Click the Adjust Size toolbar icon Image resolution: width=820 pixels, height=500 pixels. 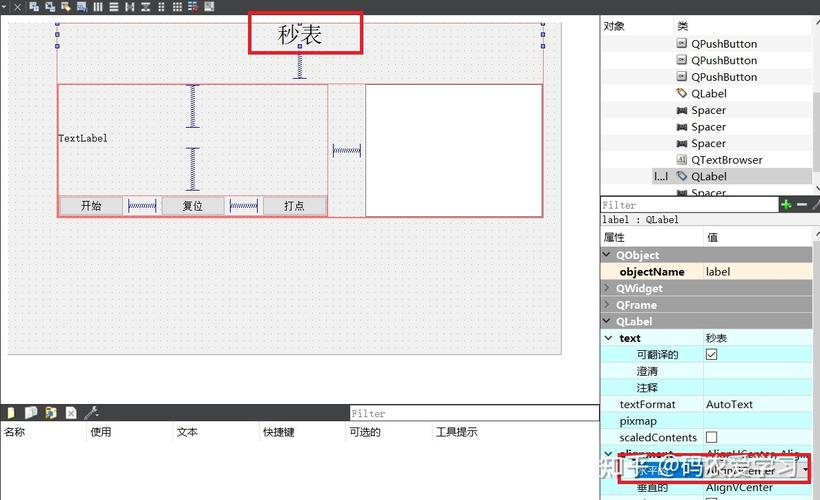pos(209,7)
